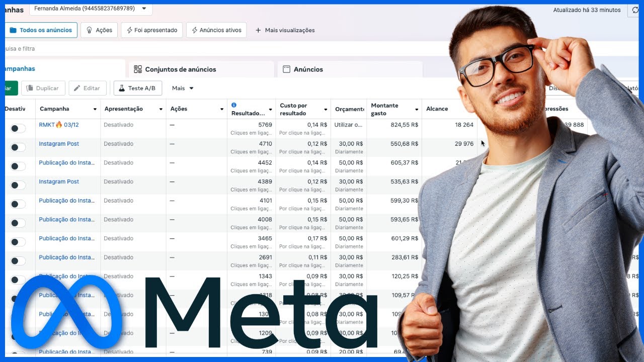The width and height of the screenshot is (644, 362).
Task: Click the Alcance column header
Action: coord(437,109)
